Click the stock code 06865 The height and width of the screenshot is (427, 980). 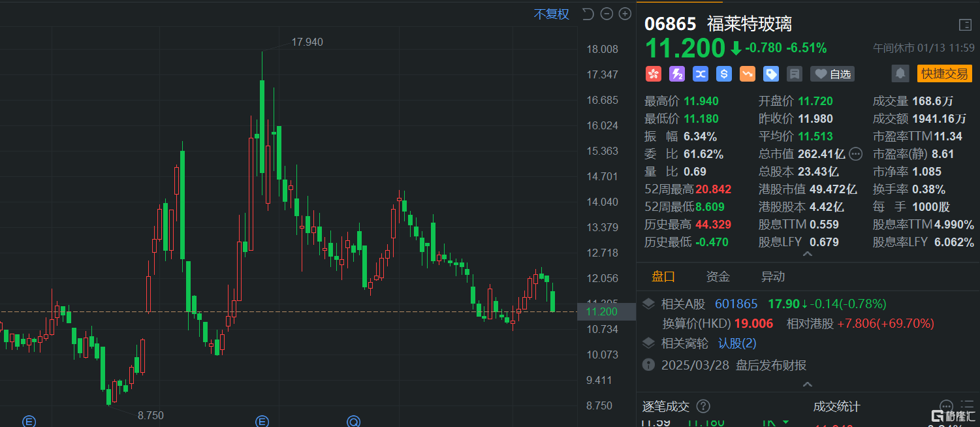671,24
